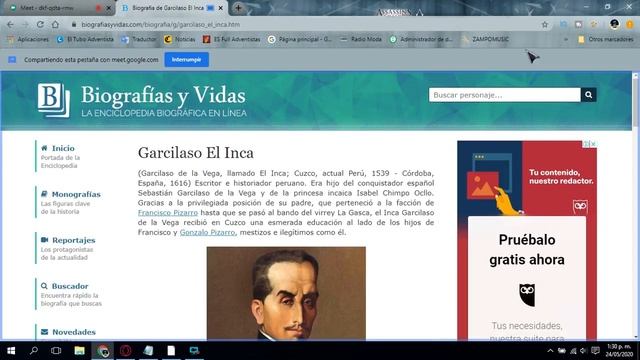
Task: Show hidden system tray icons
Action: (550, 351)
